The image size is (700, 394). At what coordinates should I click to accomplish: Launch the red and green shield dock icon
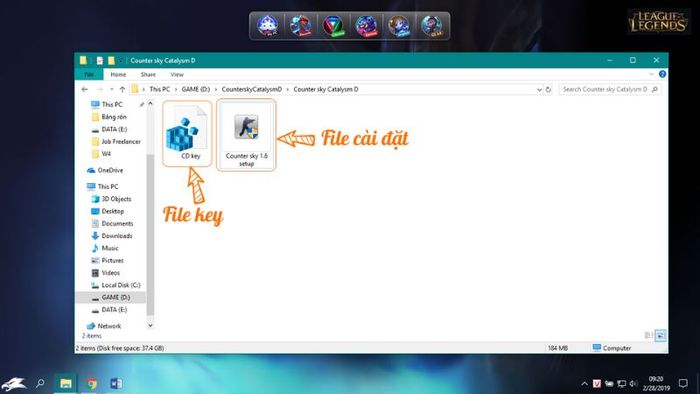pos(333,25)
